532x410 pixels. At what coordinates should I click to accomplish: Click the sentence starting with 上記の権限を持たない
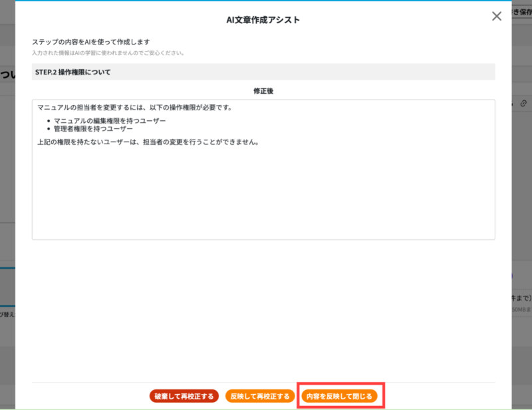click(148, 142)
